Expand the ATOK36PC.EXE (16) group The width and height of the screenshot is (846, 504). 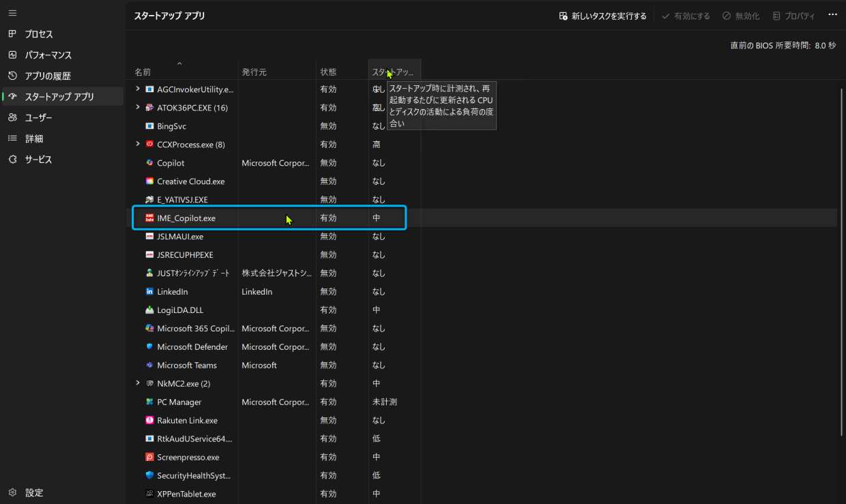(x=138, y=107)
